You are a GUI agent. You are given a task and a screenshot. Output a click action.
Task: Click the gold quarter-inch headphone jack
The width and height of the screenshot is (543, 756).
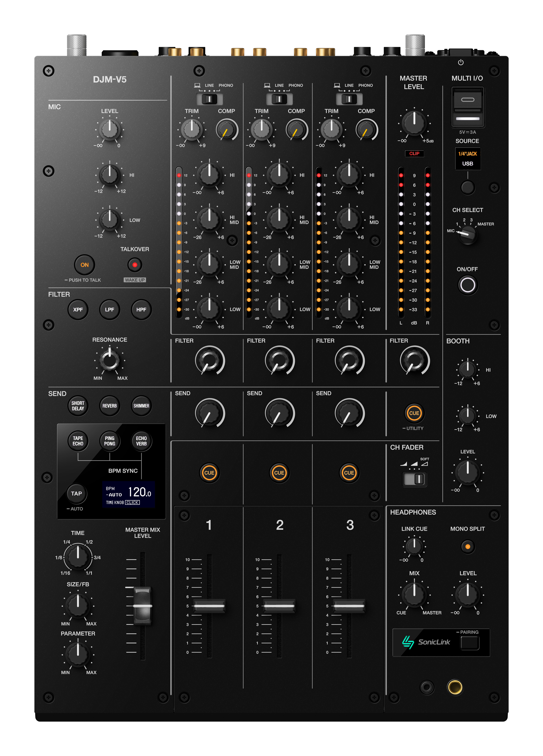click(455, 687)
